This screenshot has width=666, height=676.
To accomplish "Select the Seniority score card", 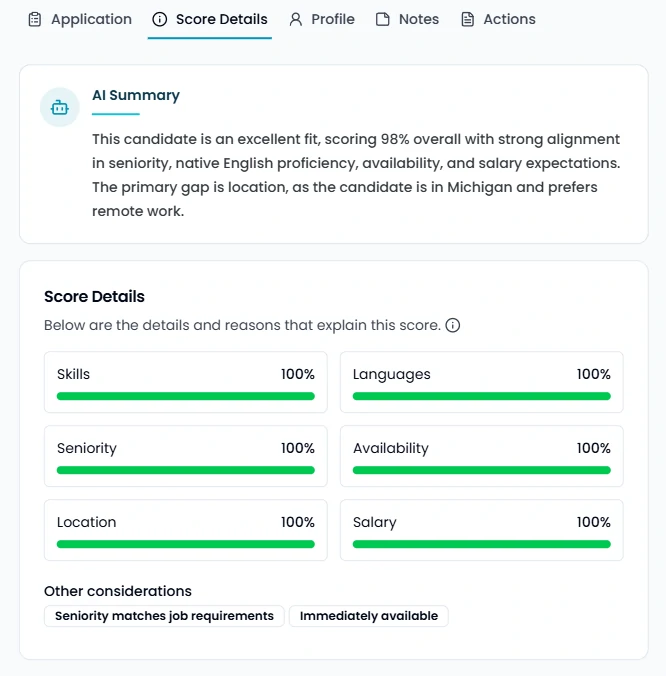I will [186, 456].
